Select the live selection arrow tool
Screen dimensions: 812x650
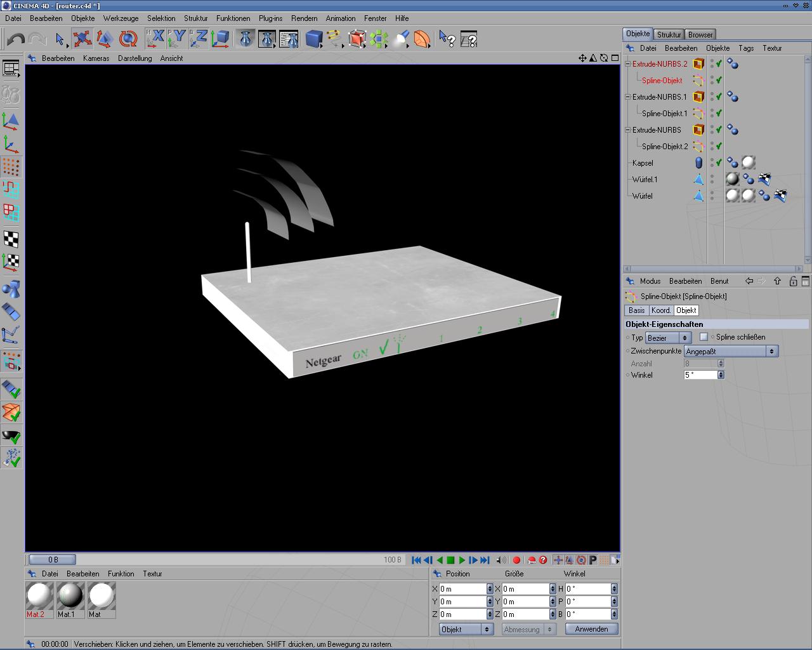(x=60, y=39)
